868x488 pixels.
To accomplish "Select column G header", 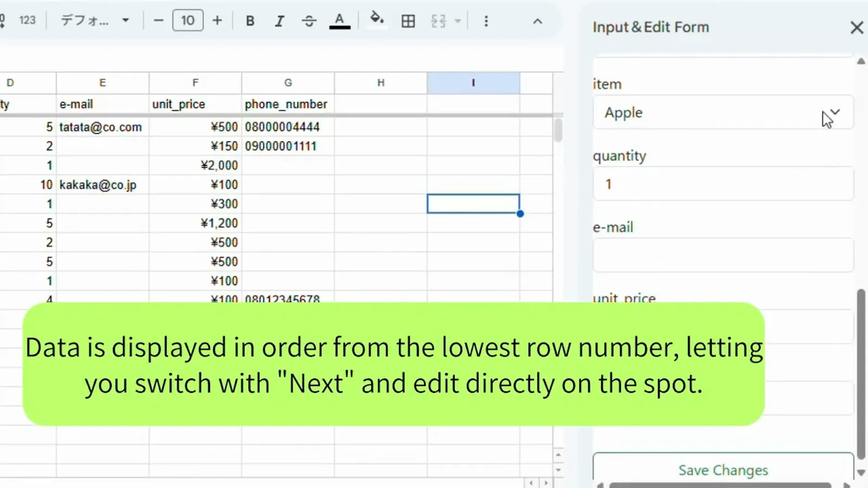I will [x=288, y=82].
